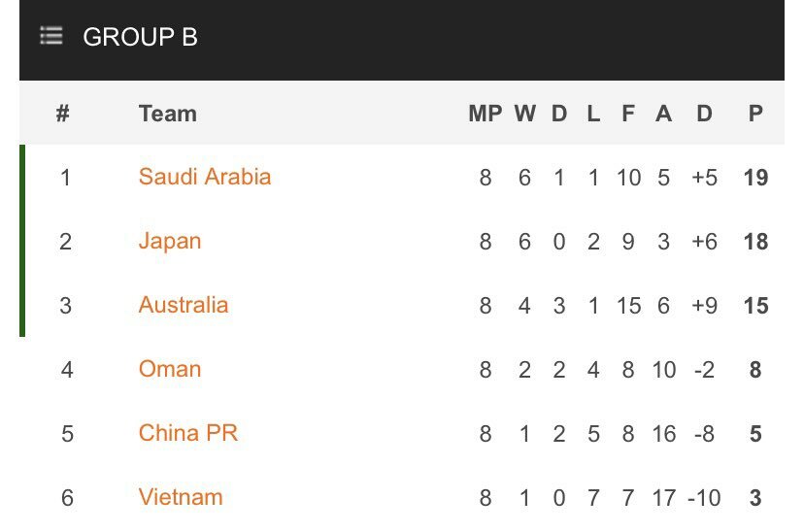
Task: Click the Team column header
Action: (168, 114)
